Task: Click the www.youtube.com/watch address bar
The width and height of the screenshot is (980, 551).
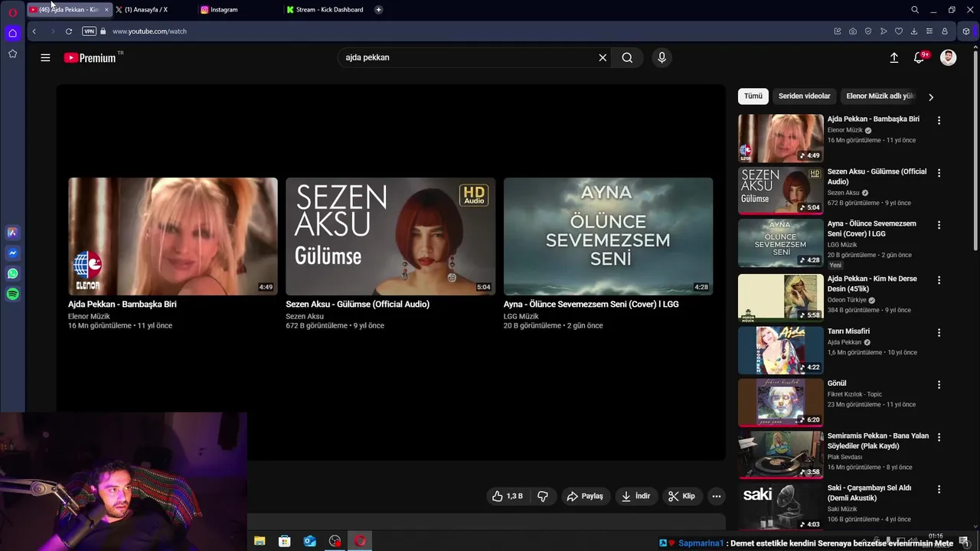Action: [x=149, y=31]
